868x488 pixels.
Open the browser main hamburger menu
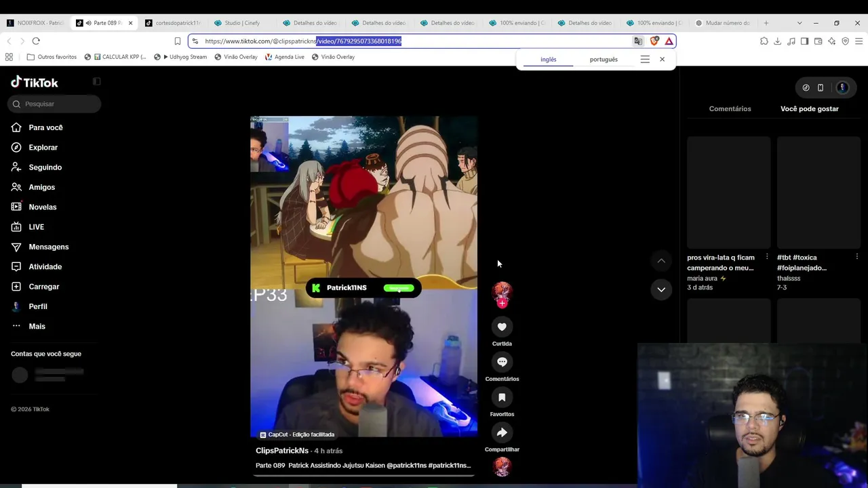pos(859,41)
